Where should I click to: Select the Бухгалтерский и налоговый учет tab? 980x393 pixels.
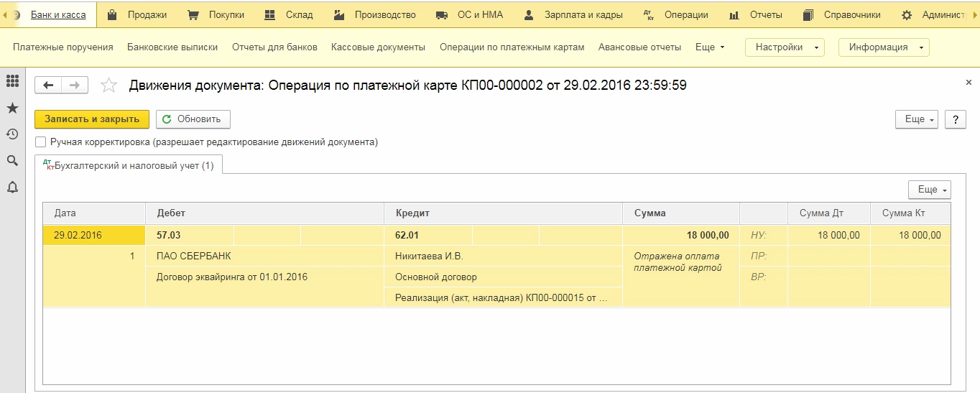[x=129, y=165]
